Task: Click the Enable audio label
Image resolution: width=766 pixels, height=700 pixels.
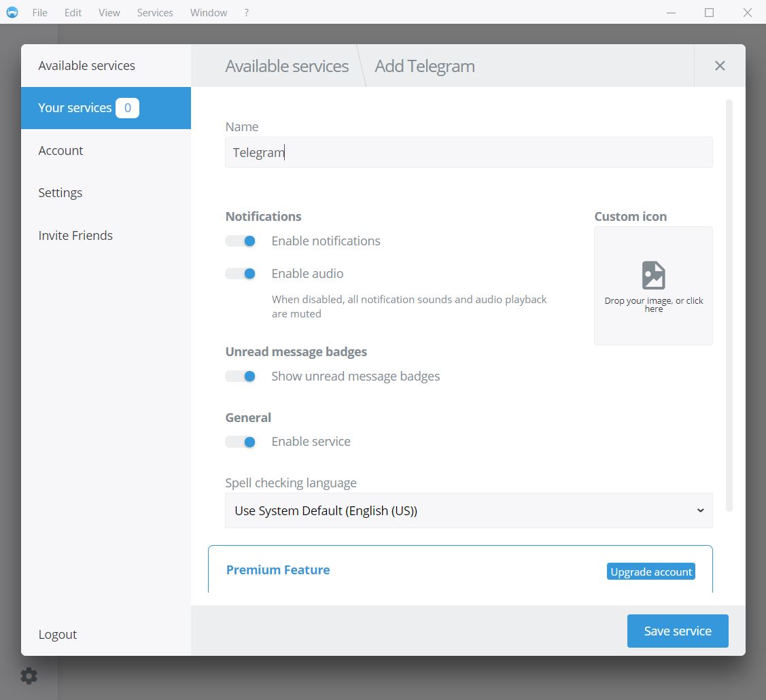Action: click(307, 274)
